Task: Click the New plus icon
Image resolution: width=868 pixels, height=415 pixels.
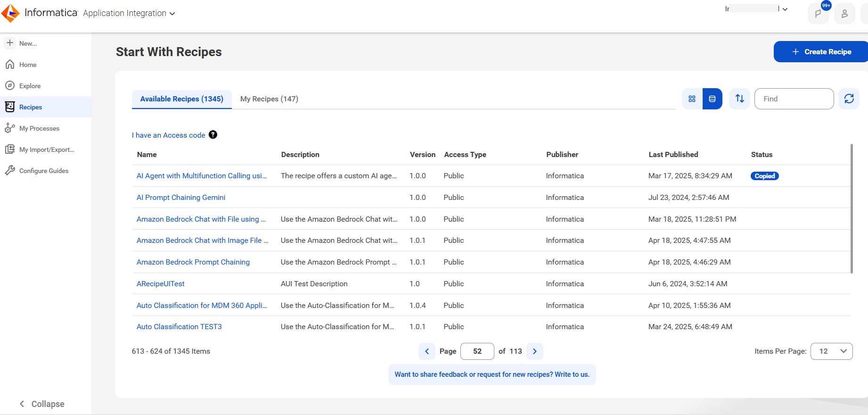Action: tap(10, 43)
